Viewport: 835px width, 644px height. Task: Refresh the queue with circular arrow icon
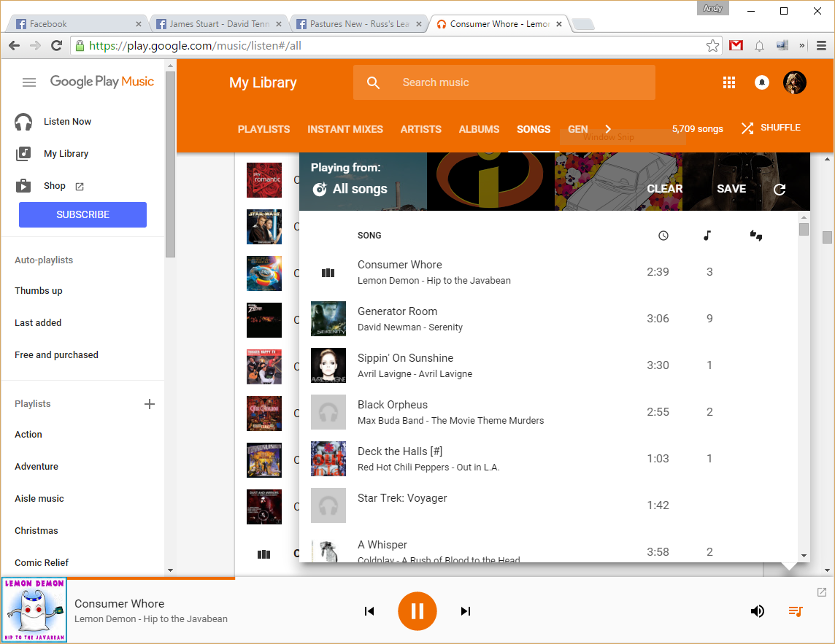pos(780,189)
